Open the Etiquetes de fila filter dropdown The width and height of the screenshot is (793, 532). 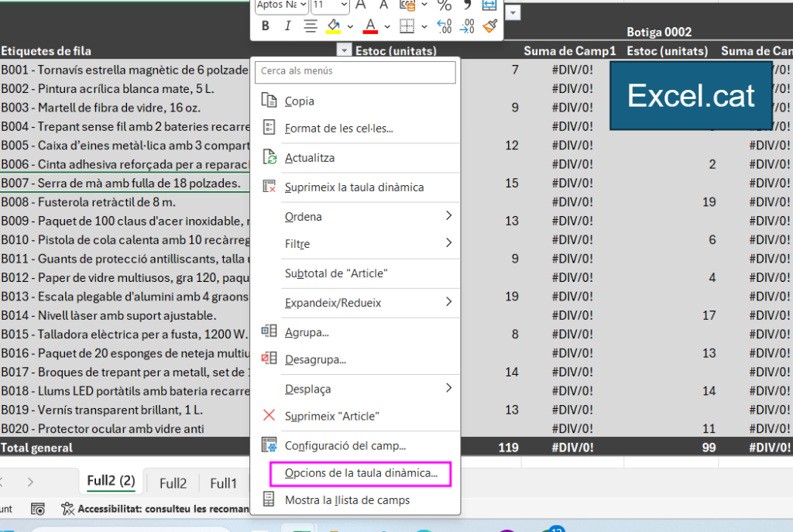(x=344, y=50)
